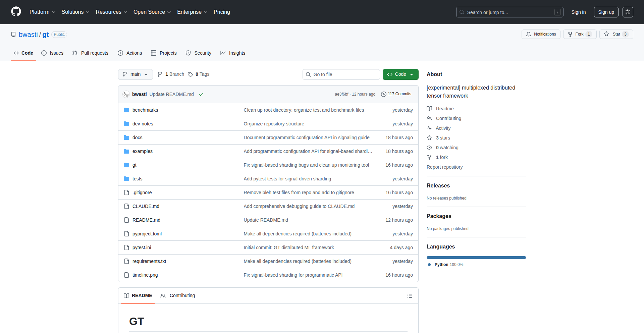Screen dimensions: 644x333
Task: Click the GitHub logo icon
Action: (16, 12)
